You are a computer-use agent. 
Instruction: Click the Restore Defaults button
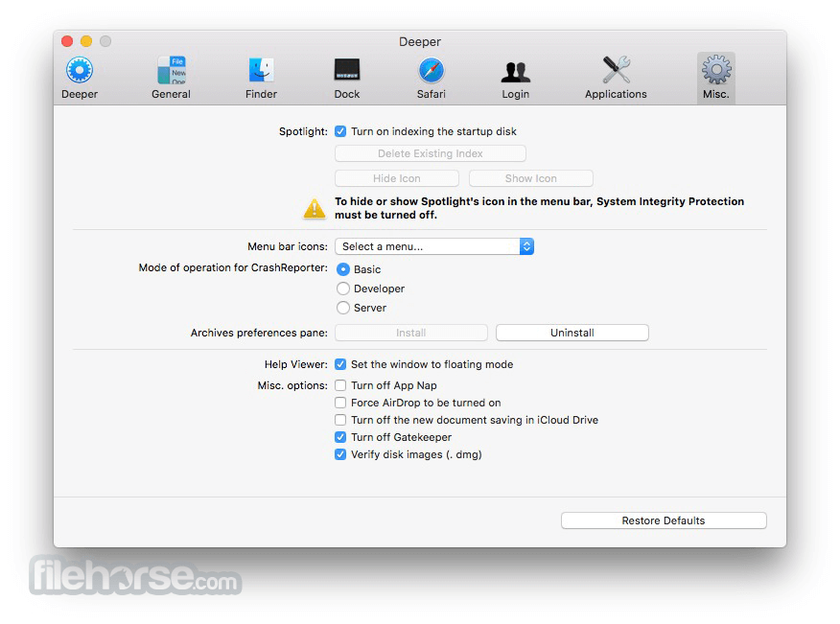pos(664,520)
